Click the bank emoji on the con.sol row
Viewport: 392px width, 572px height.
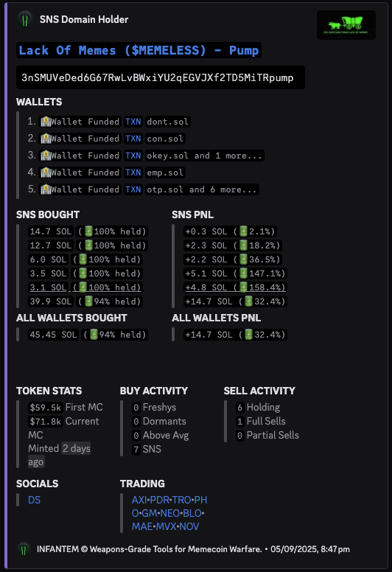click(x=46, y=139)
